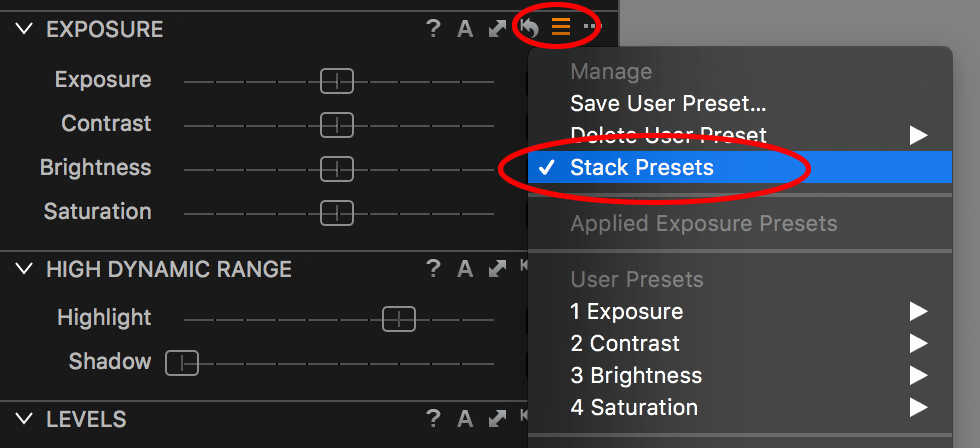The width and height of the screenshot is (980, 448).
Task: Click the Highlight slider handle
Action: (x=399, y=320)
